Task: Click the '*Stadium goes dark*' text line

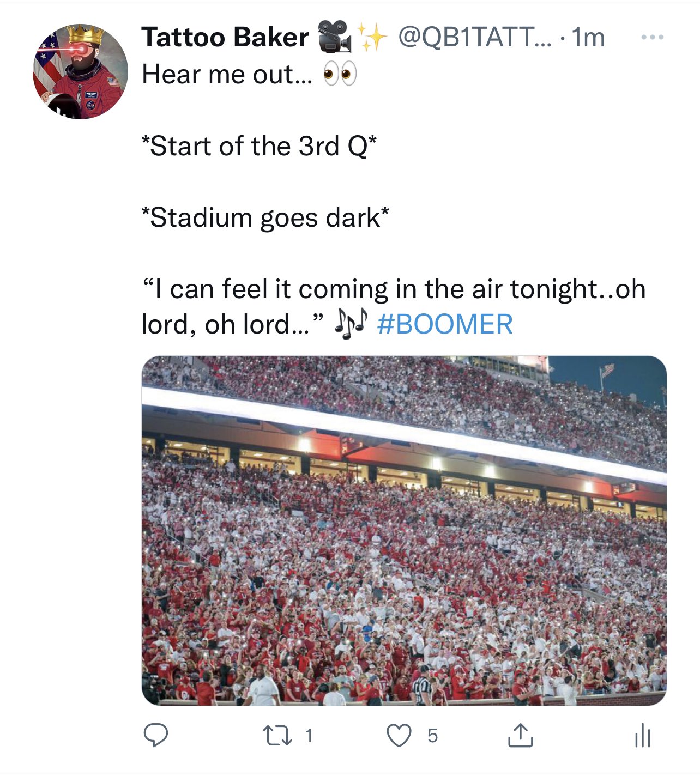Action: (265, 217)
